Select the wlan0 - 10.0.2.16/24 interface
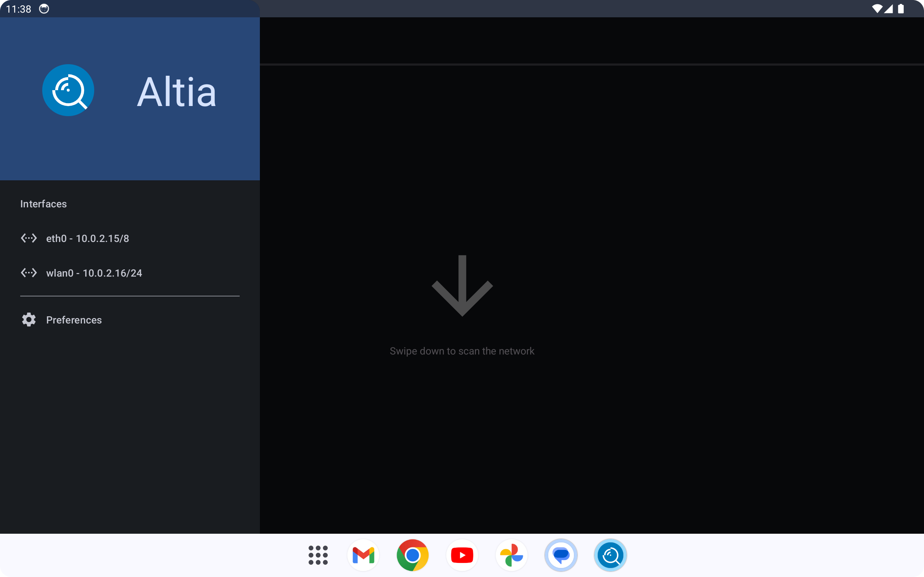The image size is (924, 577). click(x=94, y=273)
